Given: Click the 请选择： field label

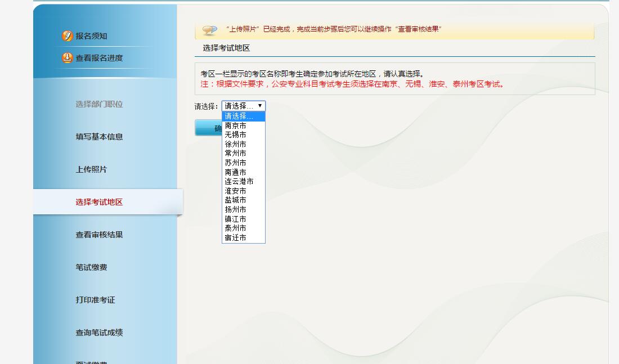Looking at the screenshot, I should coord(207,106).
